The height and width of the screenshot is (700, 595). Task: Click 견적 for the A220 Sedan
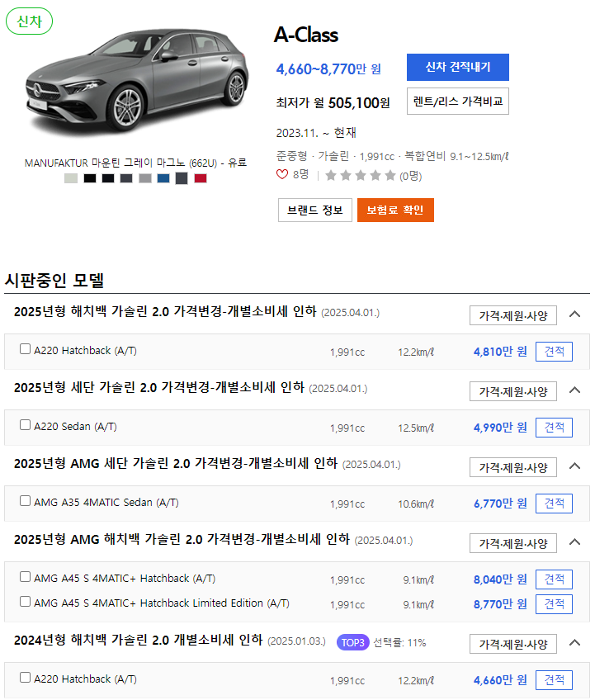[x=554, y=428]
